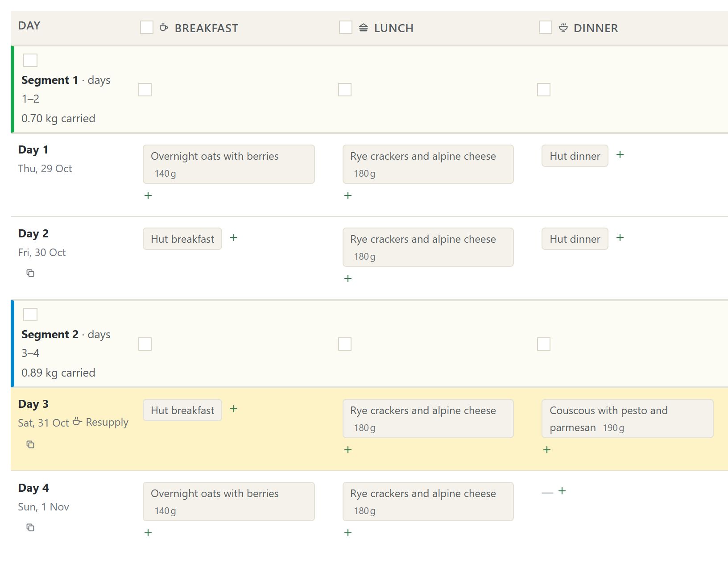Click the Thu, 29 Oct date
The height and width of the screenshot is (564, 728).
(45, 169)
